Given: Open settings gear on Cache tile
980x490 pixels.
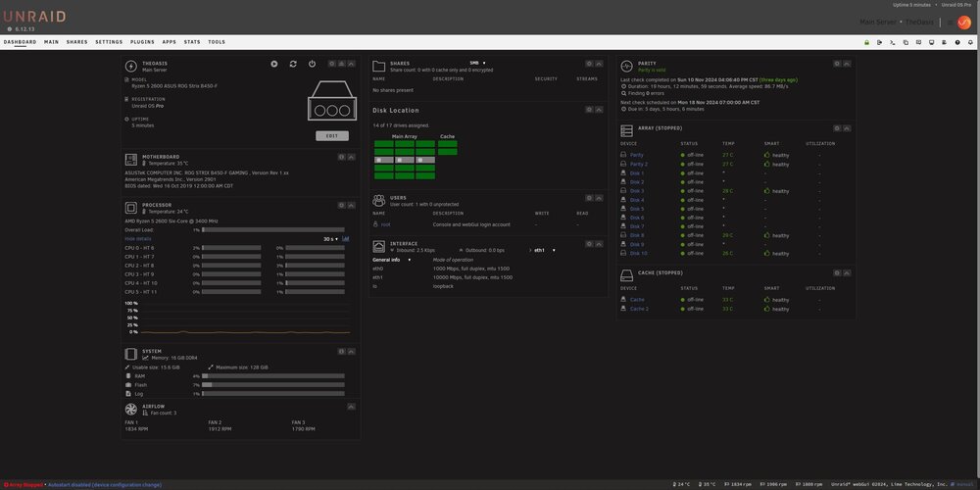Looking at the screenshot, I should [x=837, y=273].
